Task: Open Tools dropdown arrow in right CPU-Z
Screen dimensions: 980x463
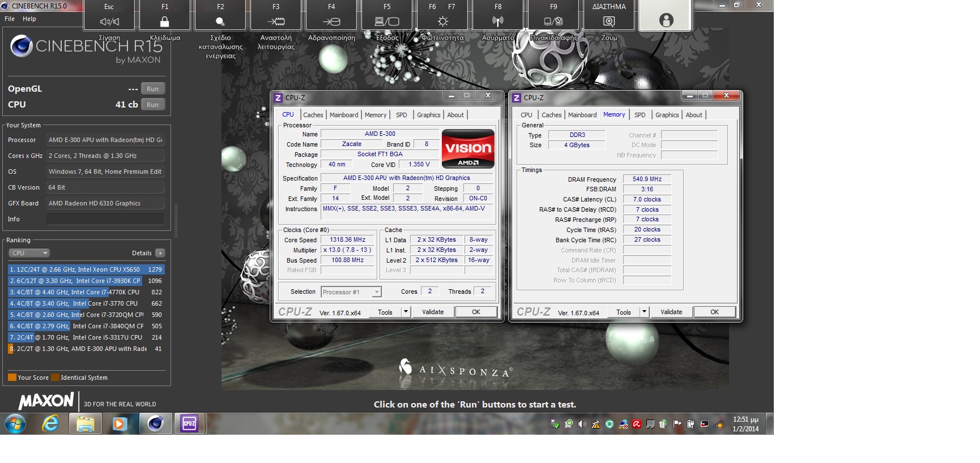Action: 644,312
